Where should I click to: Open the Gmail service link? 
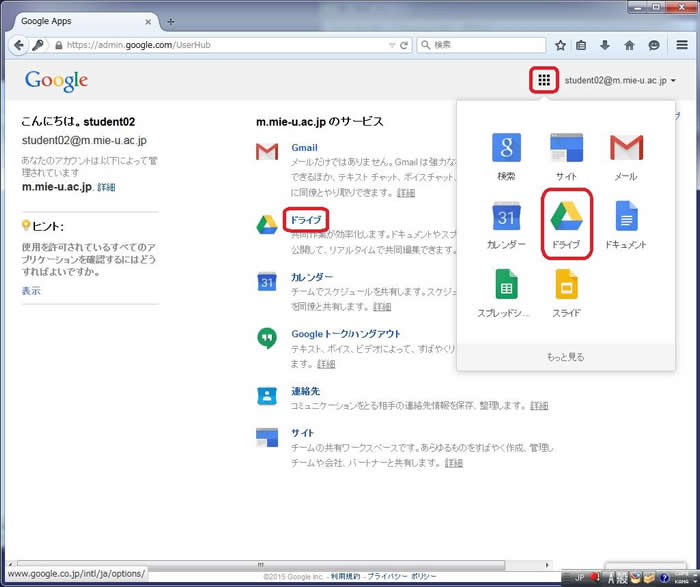coord(304,147)
